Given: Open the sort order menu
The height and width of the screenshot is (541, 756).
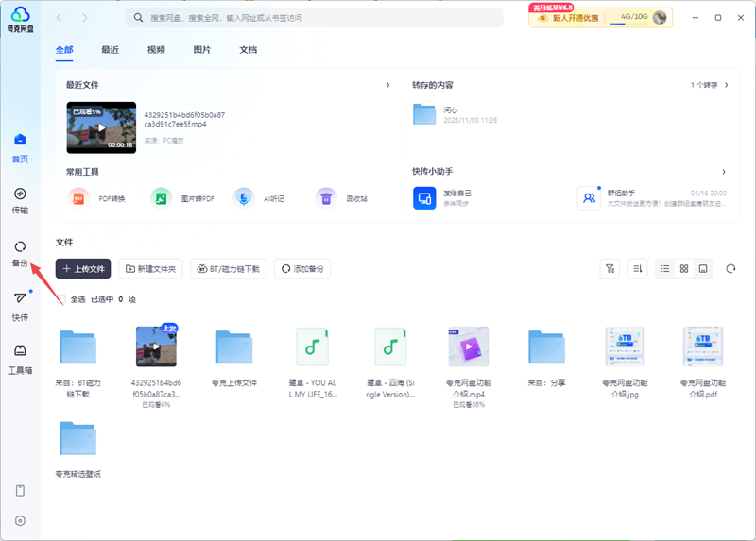Looking at the screenshot, I should point(638,269).
